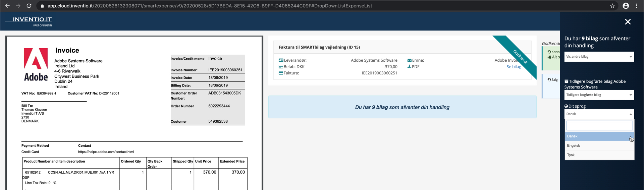
Task: Reload the page with the refresh icon
Action: click(x=29, y=6)
